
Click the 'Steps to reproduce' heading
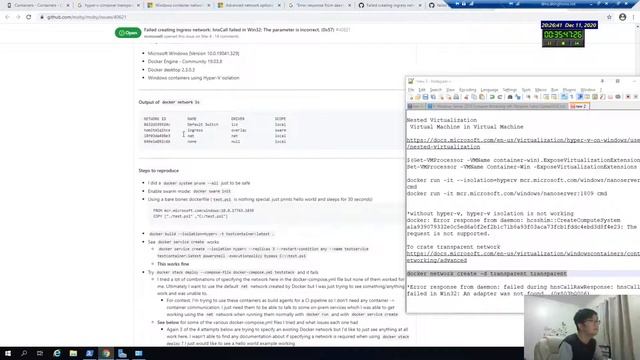tap(158, 171)
